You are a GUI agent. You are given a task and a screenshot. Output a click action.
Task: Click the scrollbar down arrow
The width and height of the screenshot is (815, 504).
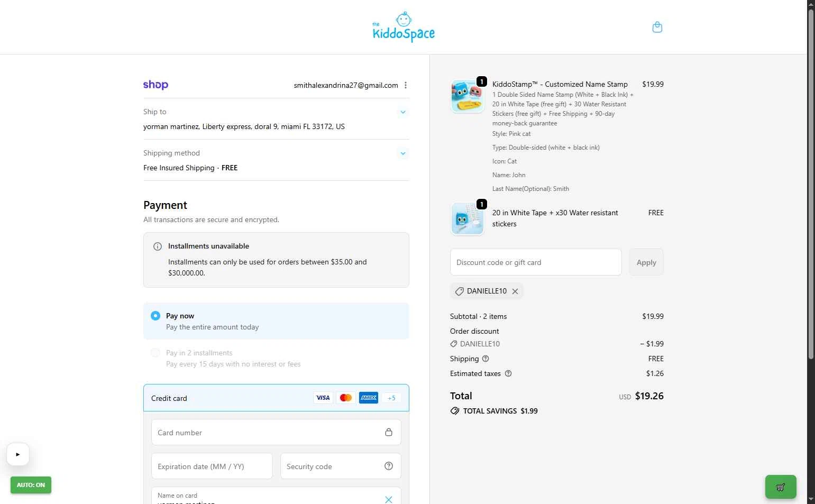coord(811,499)
